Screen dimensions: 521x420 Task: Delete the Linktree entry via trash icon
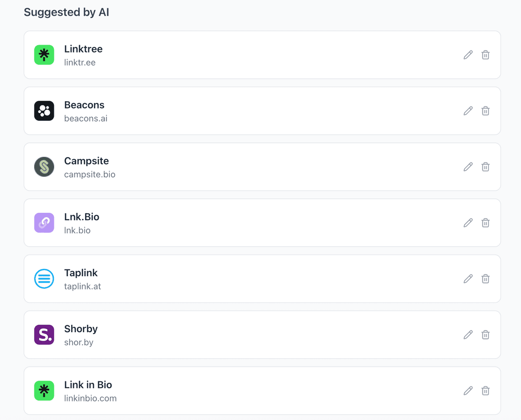(x=485, y=55)
